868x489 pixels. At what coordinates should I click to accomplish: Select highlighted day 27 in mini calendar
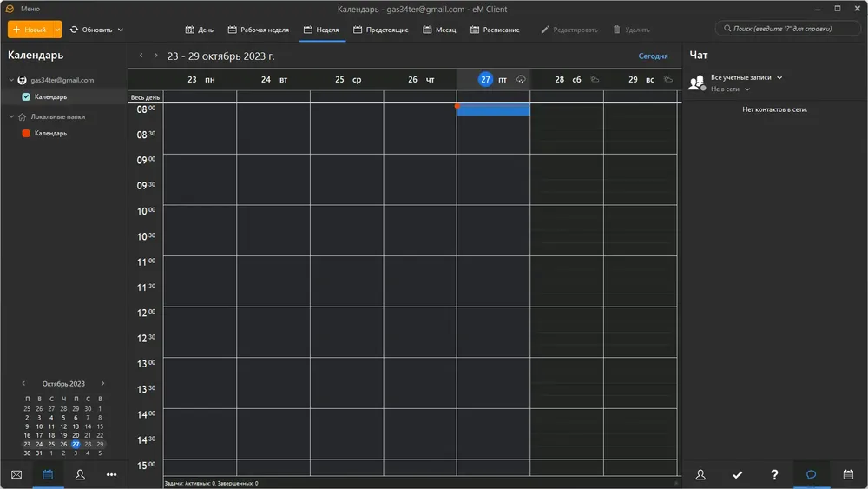pos(76,444)
